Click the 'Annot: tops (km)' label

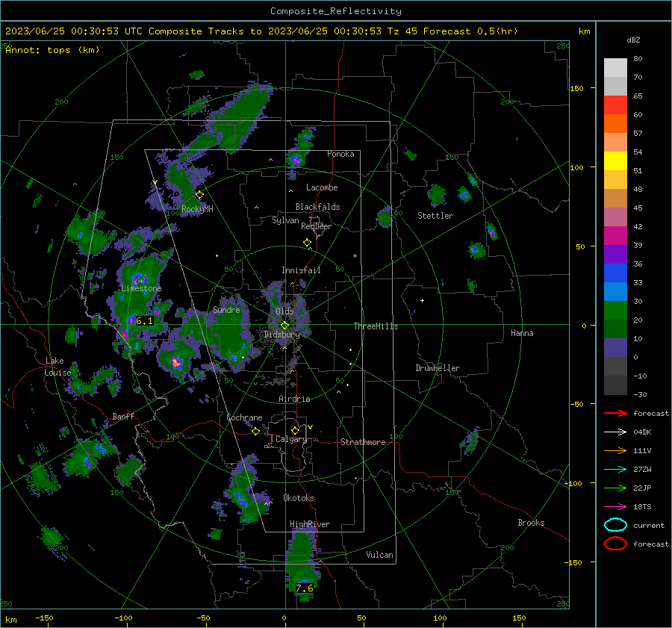coord(52,50)
